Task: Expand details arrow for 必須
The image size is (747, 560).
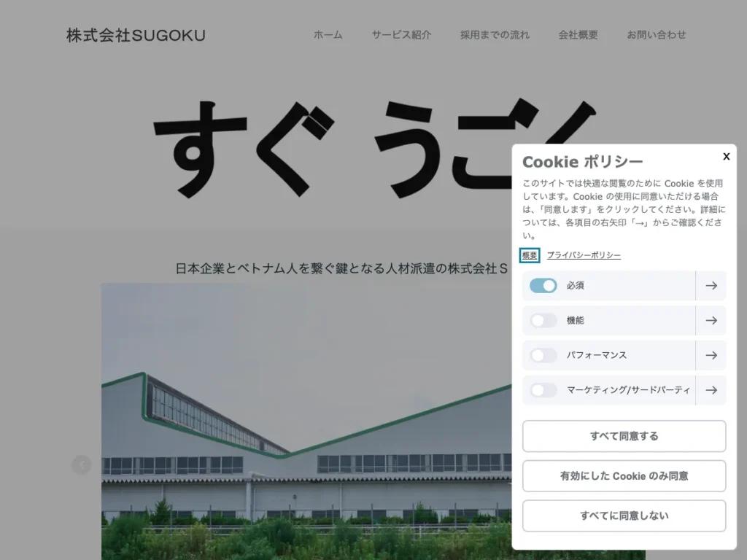Action: 711,286
